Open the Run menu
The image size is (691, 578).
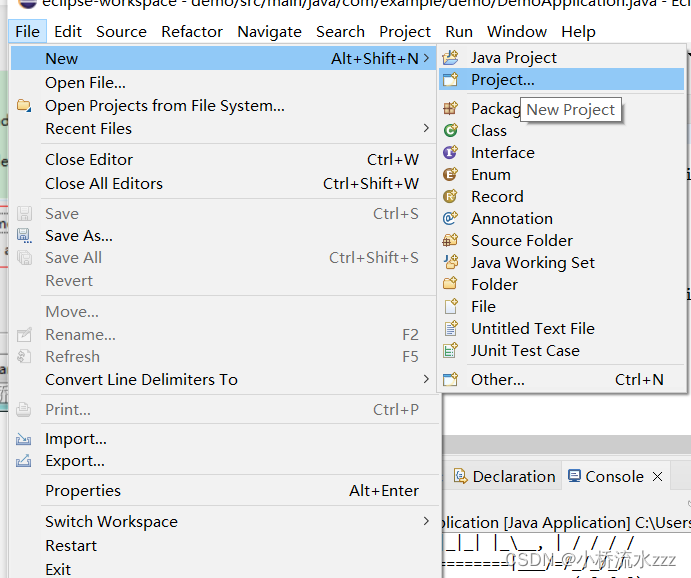coord(459,32)
